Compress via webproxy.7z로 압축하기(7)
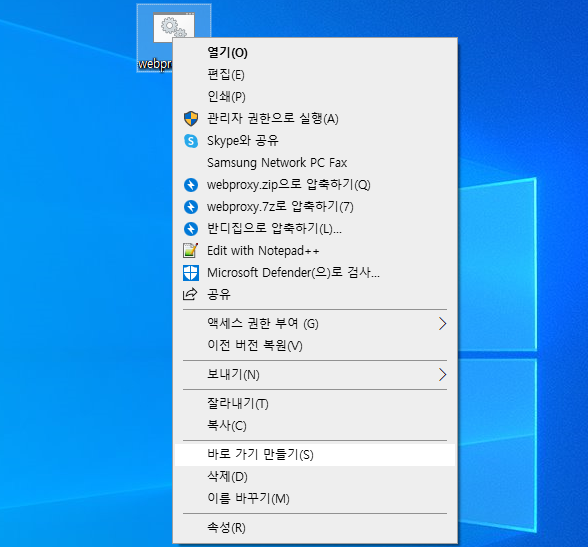 click(315, 207)
